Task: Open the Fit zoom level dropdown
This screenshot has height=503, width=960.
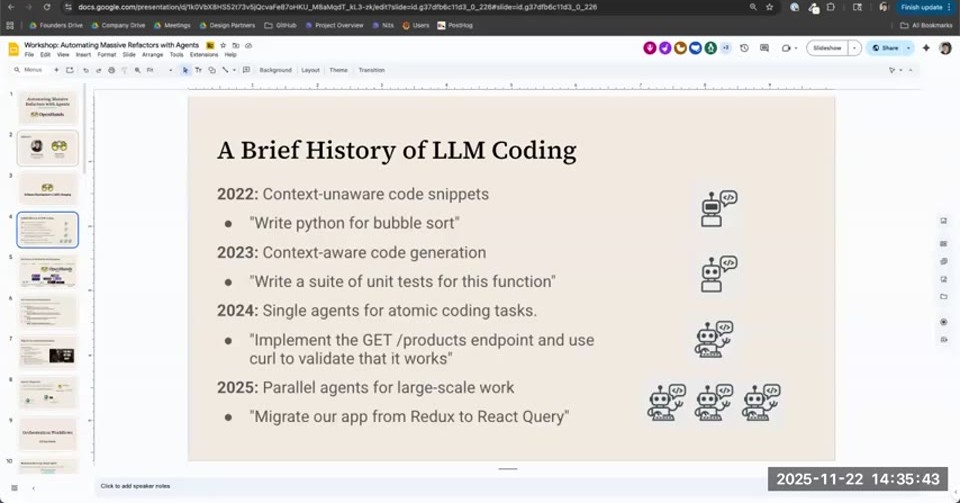Action: click(x=159, y=70)
